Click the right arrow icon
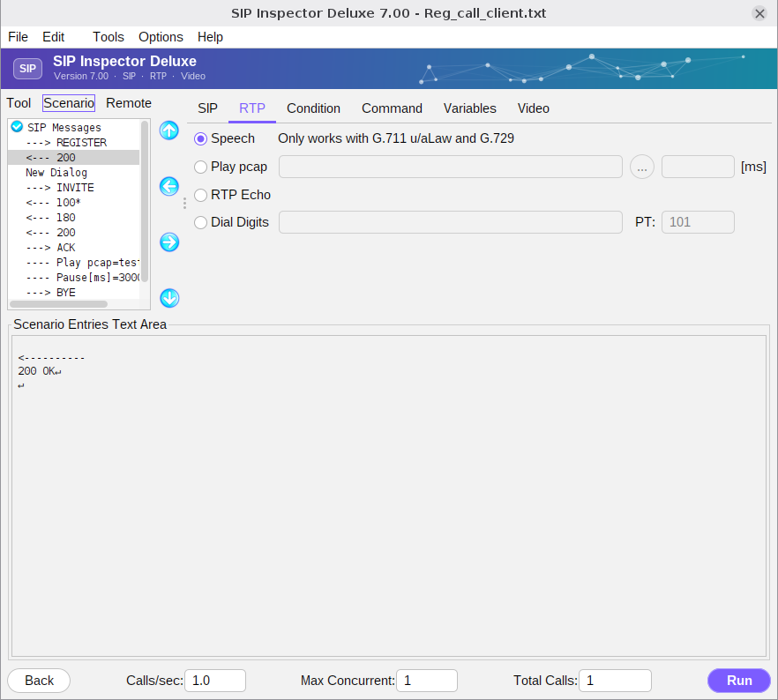Viewport: 778px width, 700px height. pos(169,242)
